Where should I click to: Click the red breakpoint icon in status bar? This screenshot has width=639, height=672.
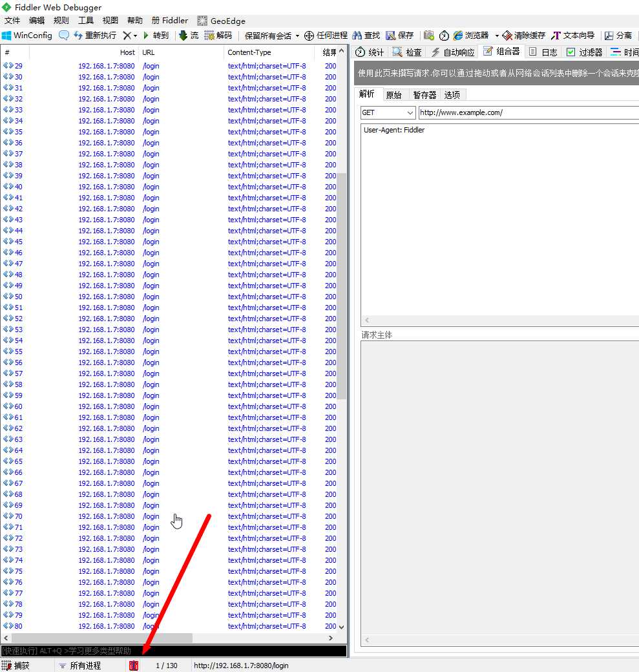click(x=134, y=665)
